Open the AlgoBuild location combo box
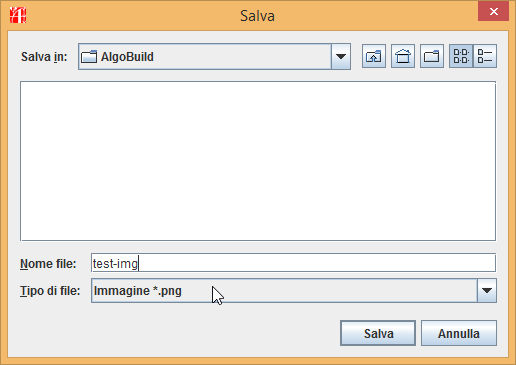 coord(214,57)
